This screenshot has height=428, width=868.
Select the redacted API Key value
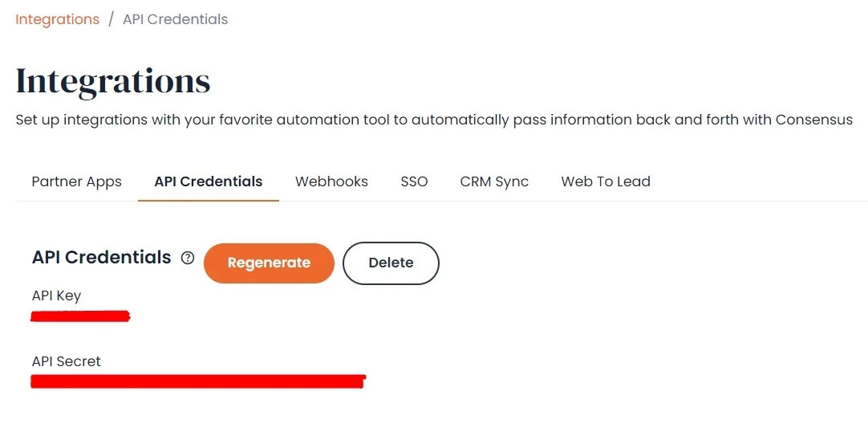tap(80, 316)
